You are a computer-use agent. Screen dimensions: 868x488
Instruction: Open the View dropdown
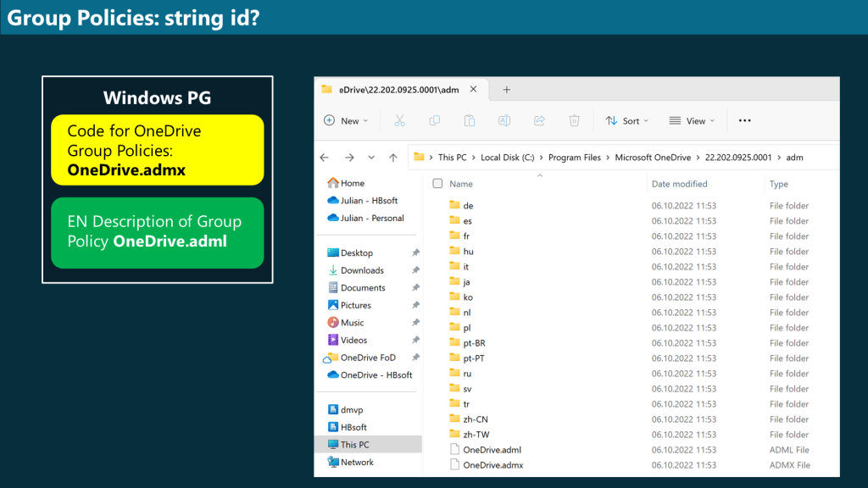point(692,121)
